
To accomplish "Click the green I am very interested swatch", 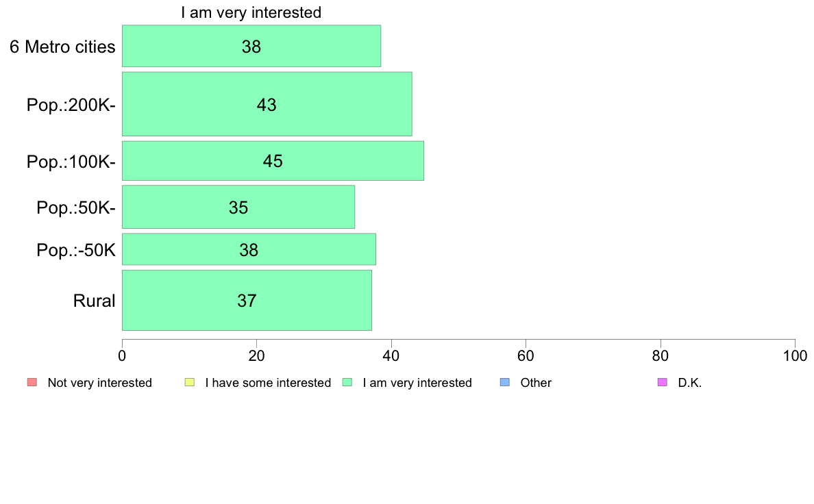I will [x=347, y=383].
